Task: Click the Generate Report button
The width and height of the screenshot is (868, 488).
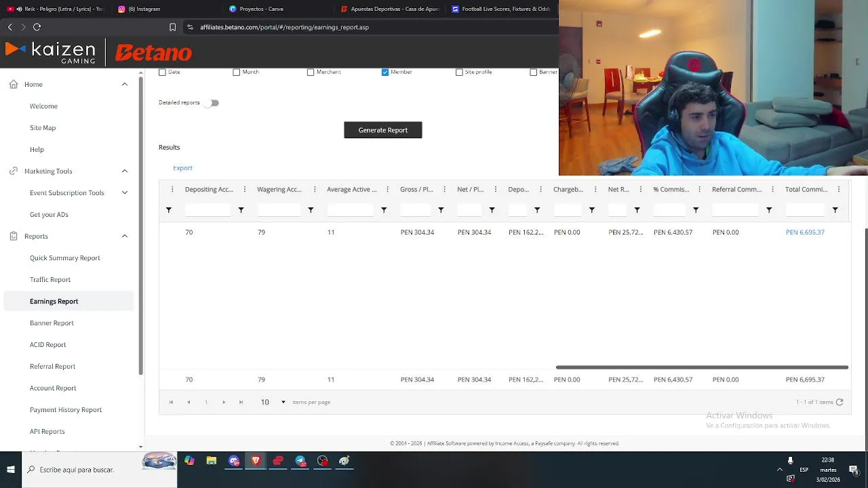Action: tap(383, 130)
